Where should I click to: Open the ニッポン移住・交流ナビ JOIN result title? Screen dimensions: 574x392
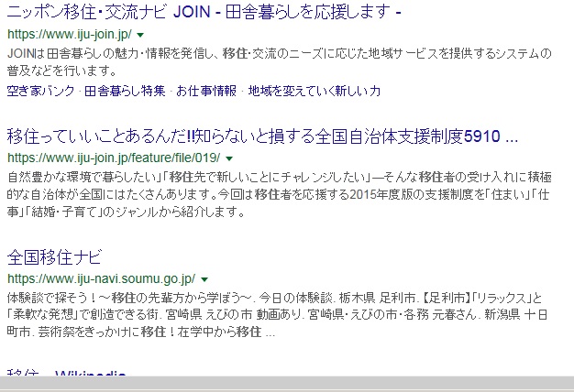[x=204, y=12]
